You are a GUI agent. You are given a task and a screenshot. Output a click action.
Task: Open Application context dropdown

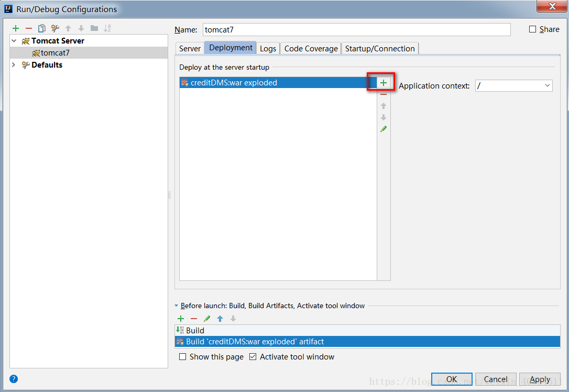547,85
